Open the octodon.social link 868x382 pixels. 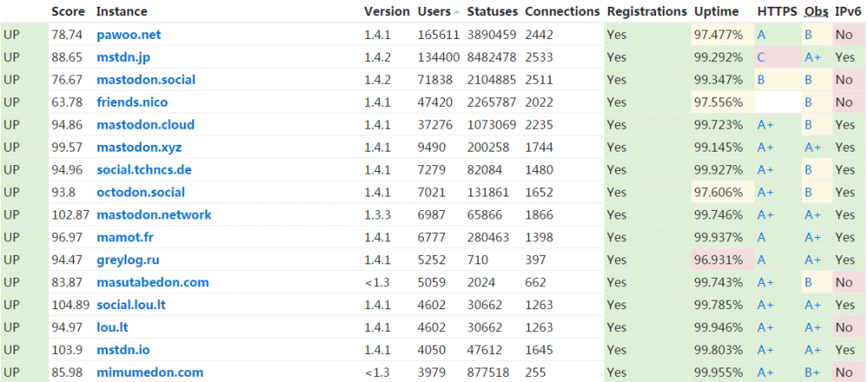click(142, 192)
